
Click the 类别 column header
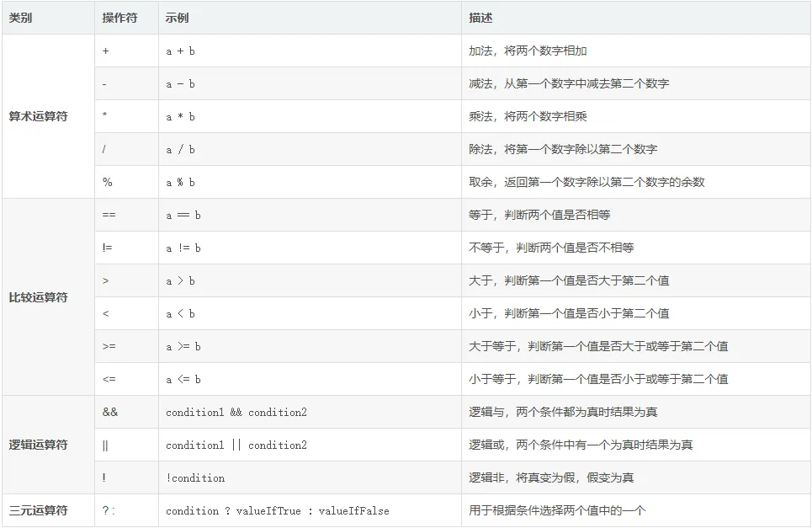(21, 18)
